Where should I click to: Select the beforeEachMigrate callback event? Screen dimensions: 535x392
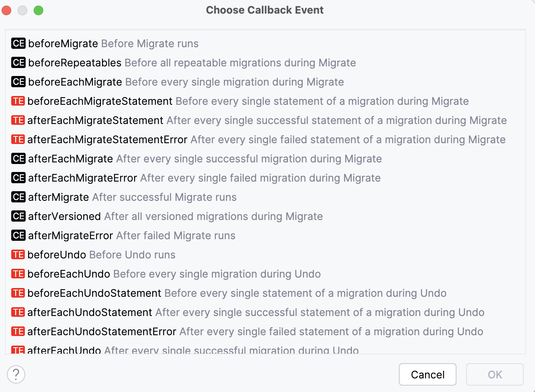point(74,82)
